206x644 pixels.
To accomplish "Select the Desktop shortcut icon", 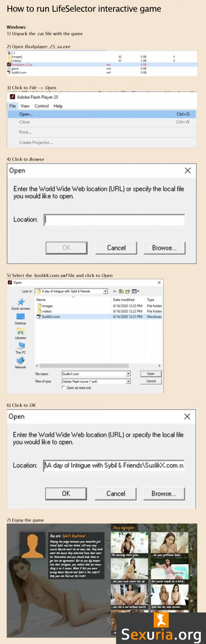I will click(x=20, y=318).
